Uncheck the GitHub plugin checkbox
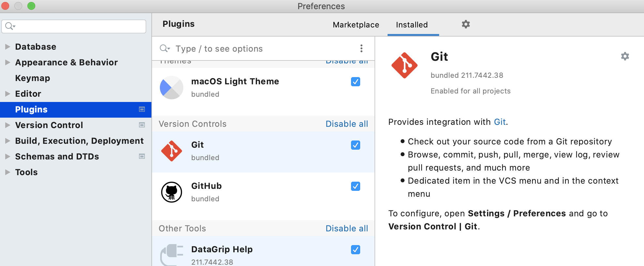The width and height of the screenshot is (644, 266). click(x=356, y=186)
